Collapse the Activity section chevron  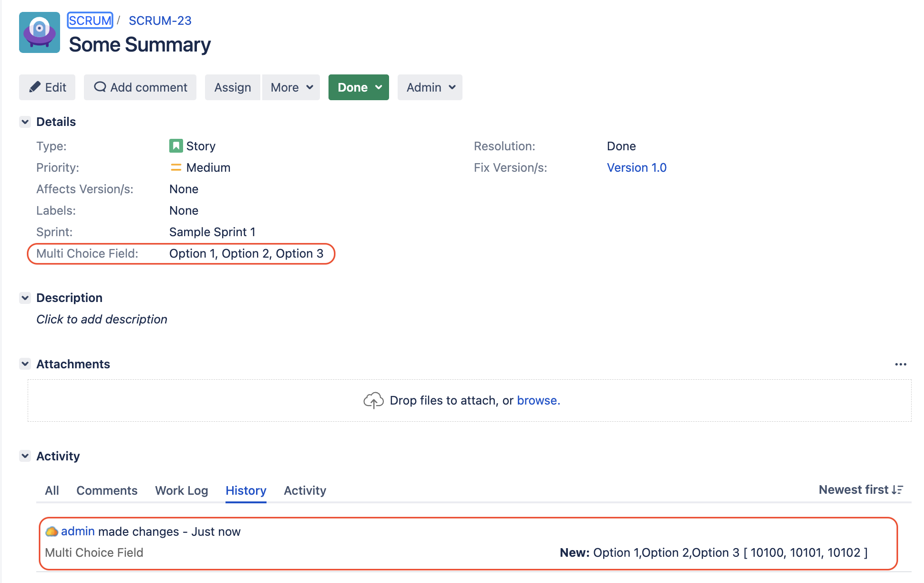coord(25,456)
